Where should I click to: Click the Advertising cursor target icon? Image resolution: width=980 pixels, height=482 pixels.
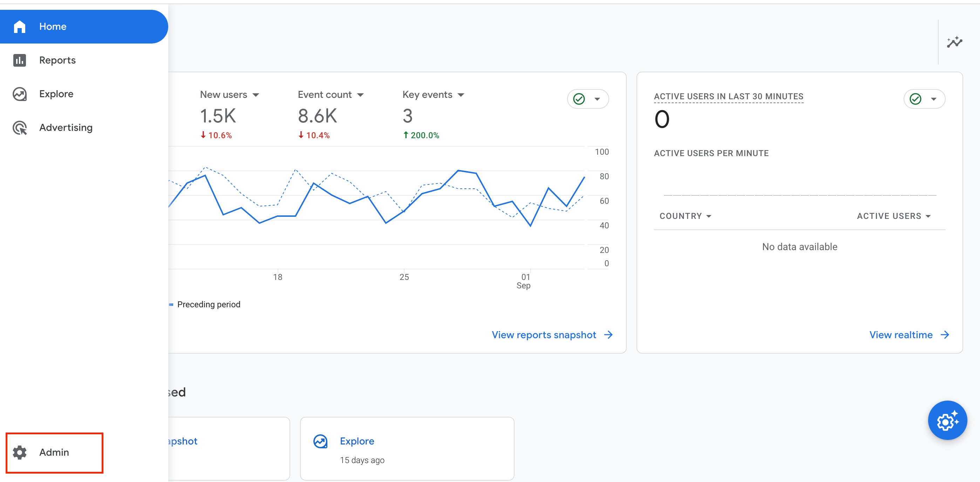[x=19, y=128]
